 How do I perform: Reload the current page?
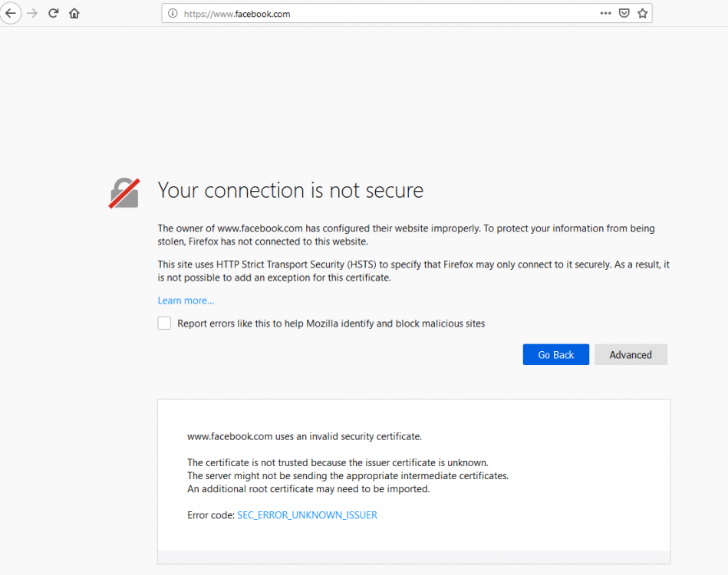click(54, 13)
